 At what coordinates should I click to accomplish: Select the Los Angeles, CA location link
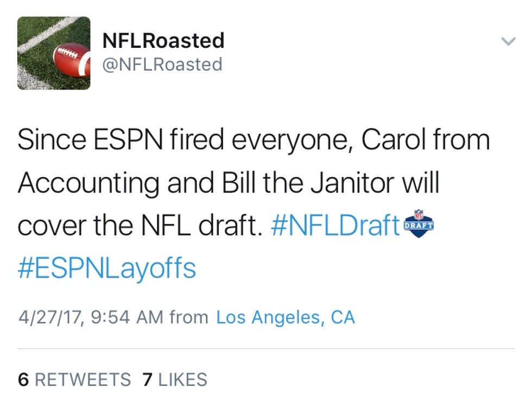click(x=286, y=317)
